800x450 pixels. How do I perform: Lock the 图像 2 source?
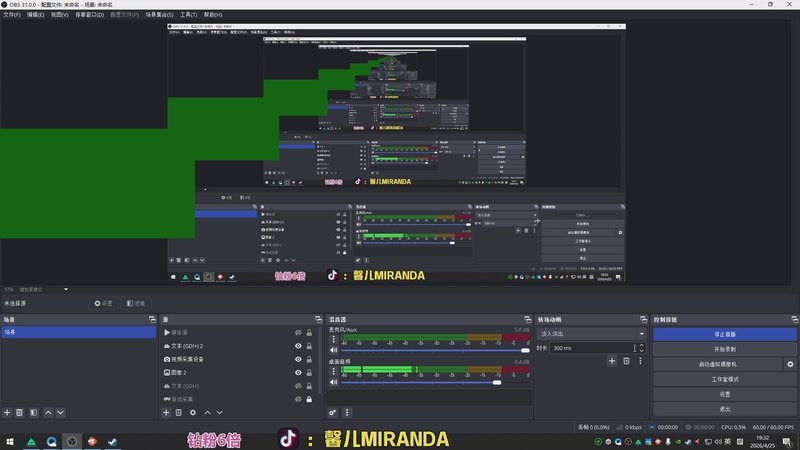(309, 372)
